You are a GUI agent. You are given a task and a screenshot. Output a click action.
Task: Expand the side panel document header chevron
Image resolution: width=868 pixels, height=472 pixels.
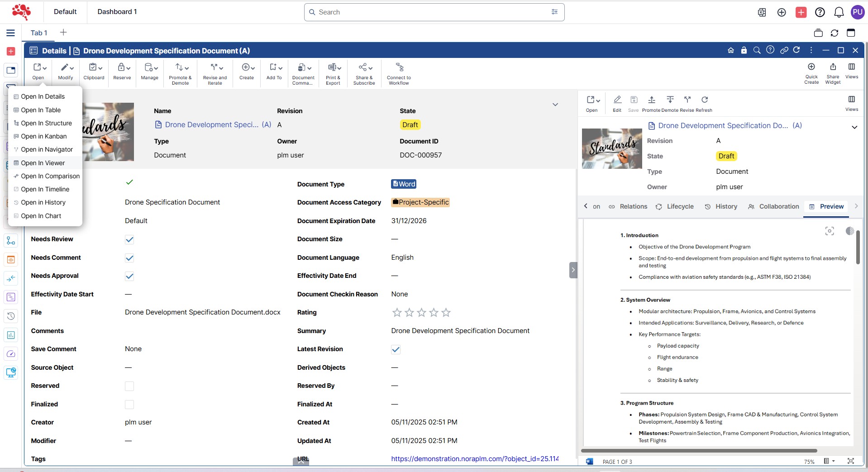coord(854,127)
